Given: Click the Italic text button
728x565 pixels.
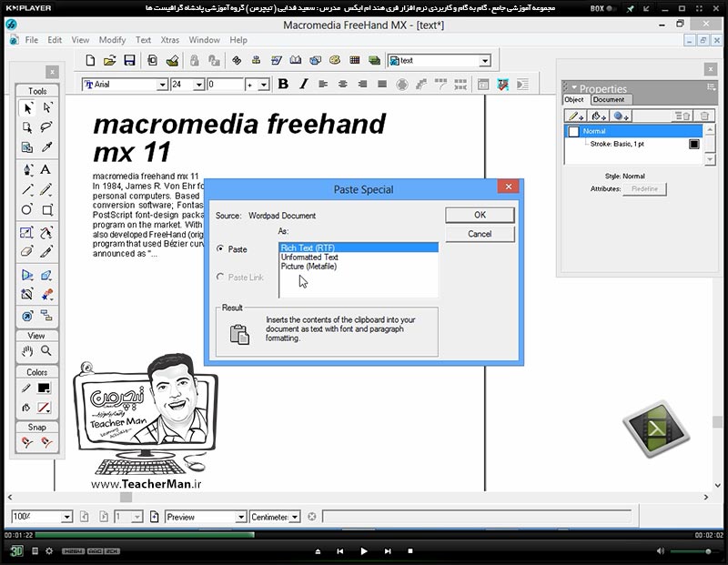Looking at the screenshot, I should [x=304, y=84].
